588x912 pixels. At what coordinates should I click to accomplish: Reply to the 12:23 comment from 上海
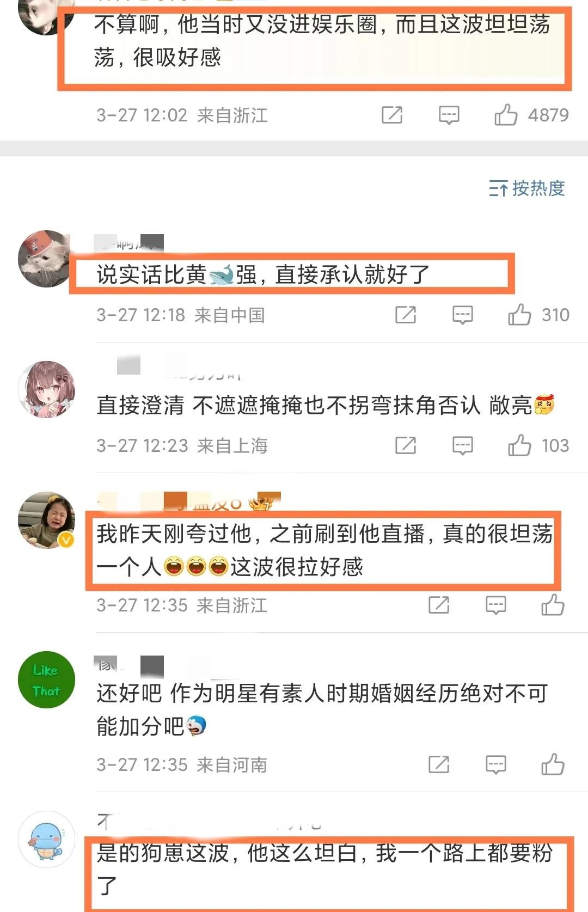[463, 445]
